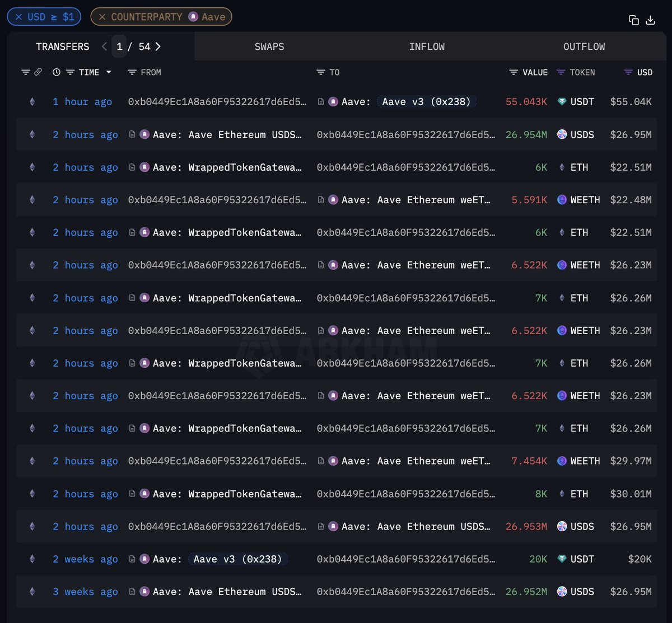Click Aave logo in the 2 weeks ago row
This screenshot has height=623, width=672.
click(x=144, y=559)
